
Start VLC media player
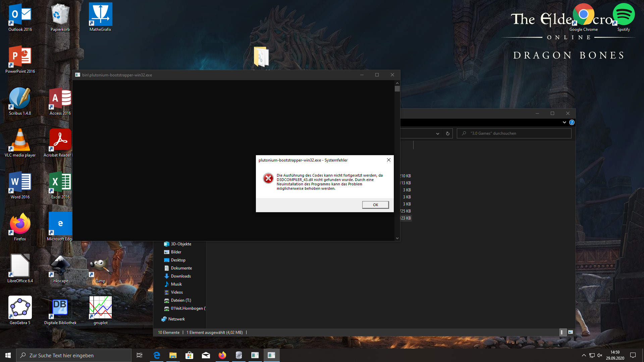point(20,143)
